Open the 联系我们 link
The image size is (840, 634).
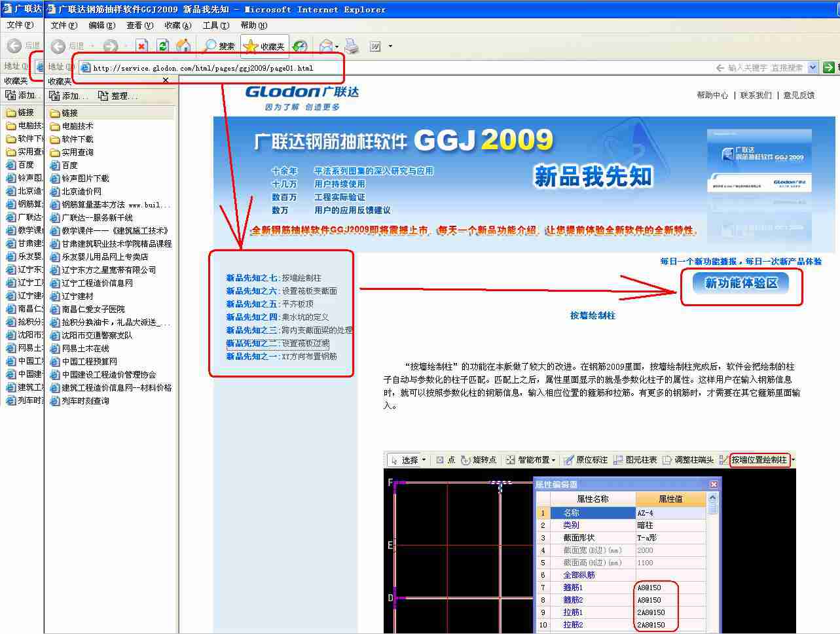[x=756, y=95]
